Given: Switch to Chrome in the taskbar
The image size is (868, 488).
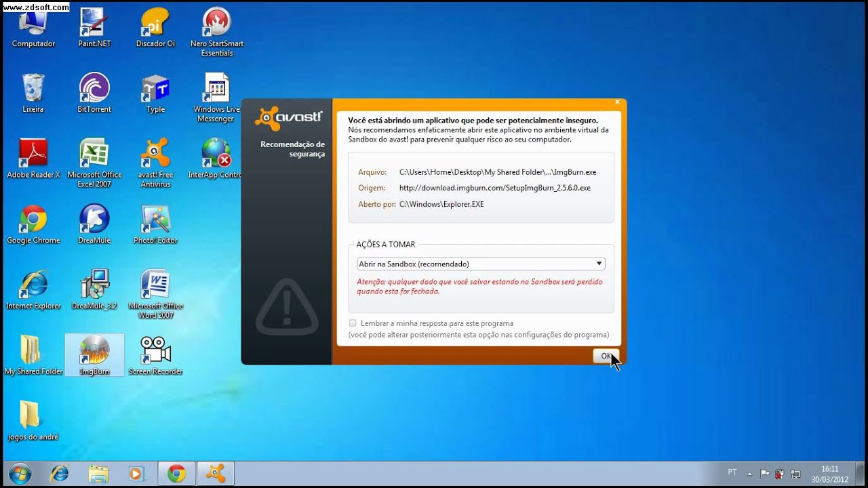Looking at the screenshot, I should [x=176, y=473].
